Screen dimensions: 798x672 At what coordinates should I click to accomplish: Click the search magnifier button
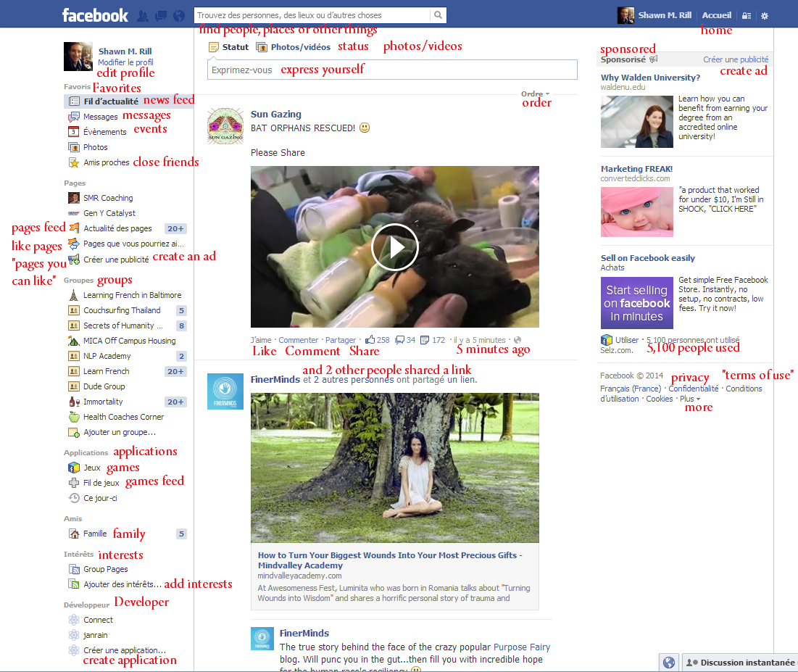(438, 15)
